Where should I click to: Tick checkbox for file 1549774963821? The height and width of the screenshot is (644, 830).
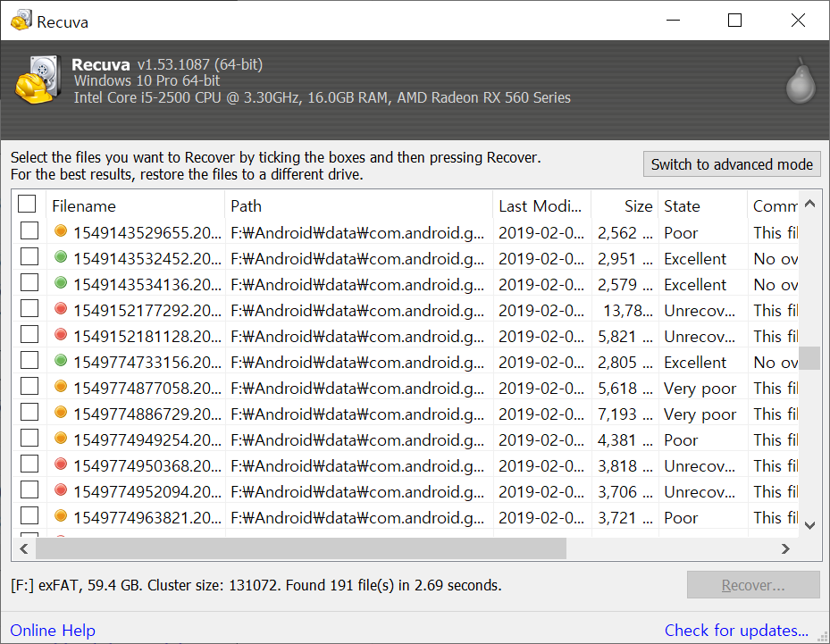29,515
